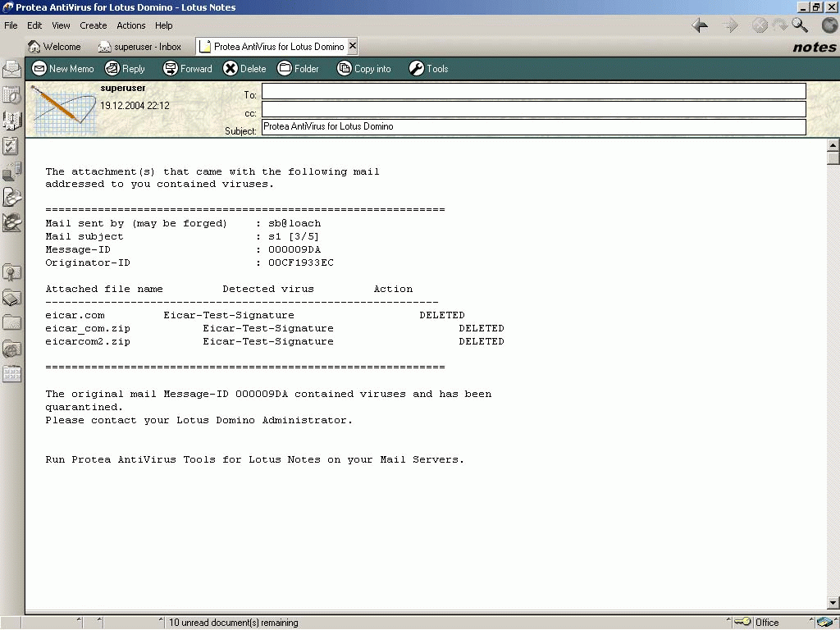Open the File menu

pos(11,25)
